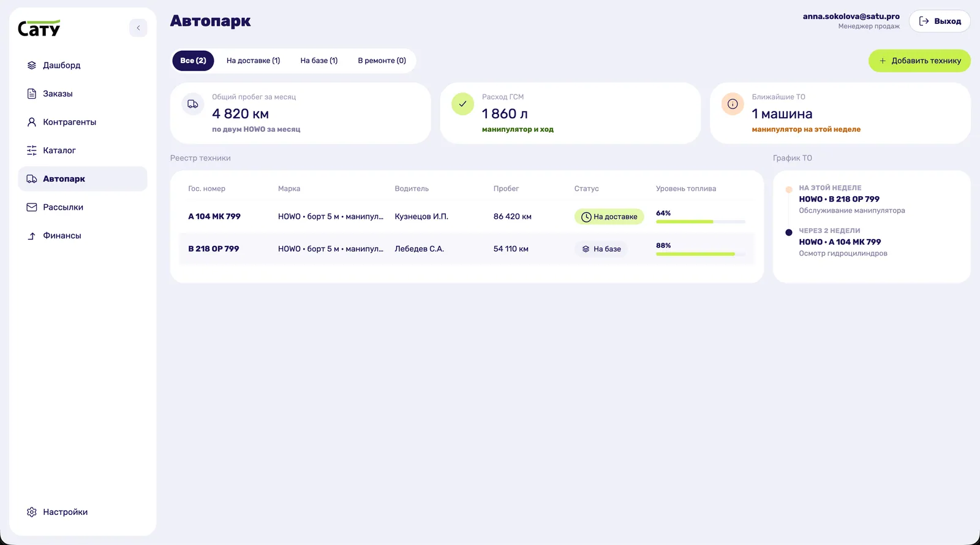Open Дашборд layers icon in sidebar

(32, 65)
